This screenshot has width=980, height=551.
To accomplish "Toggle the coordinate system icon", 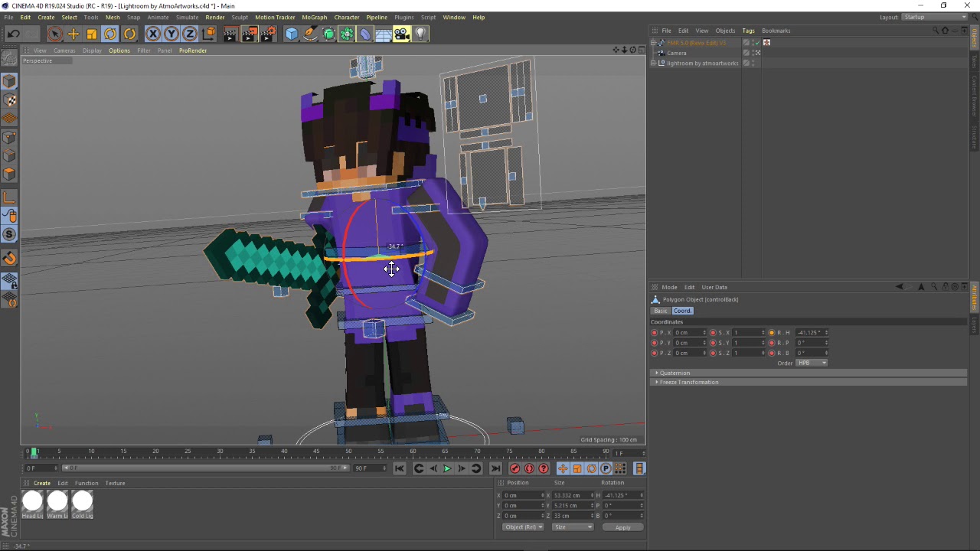I will (x=208, y=34).
